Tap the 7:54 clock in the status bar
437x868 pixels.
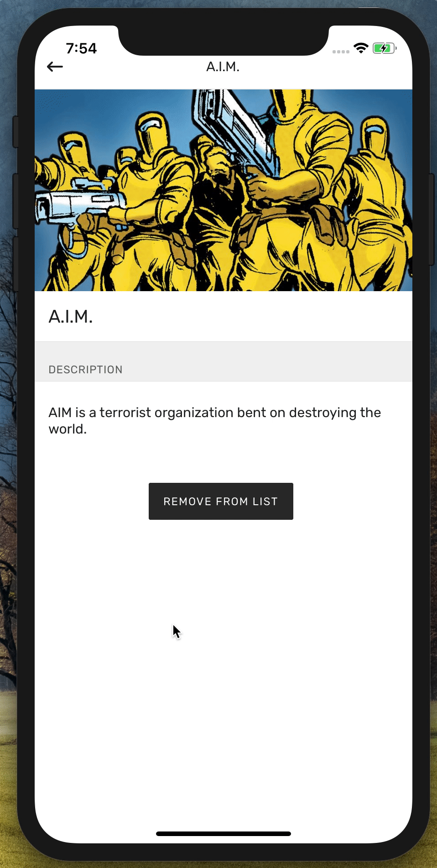(x=81, y=48)
